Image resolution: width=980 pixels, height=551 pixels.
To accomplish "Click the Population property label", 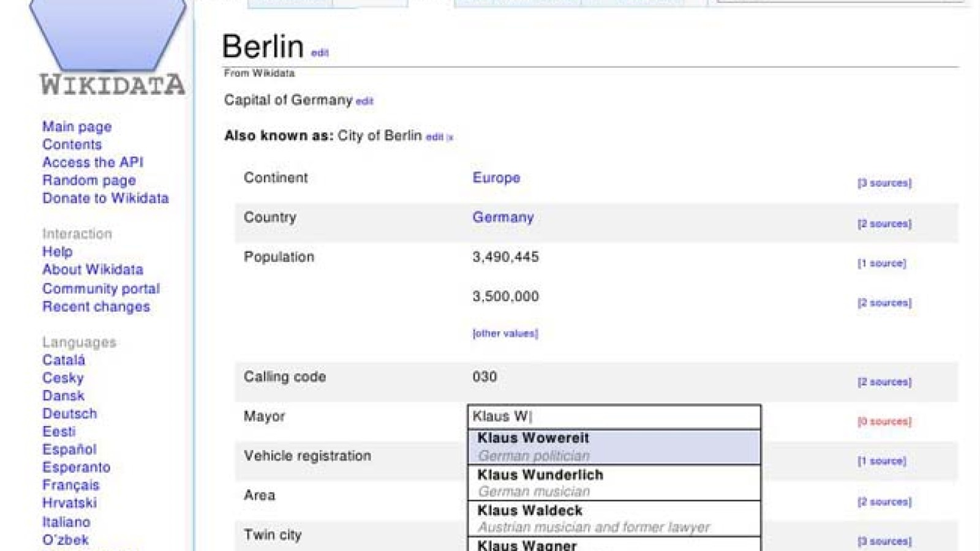I will [279, 257].
